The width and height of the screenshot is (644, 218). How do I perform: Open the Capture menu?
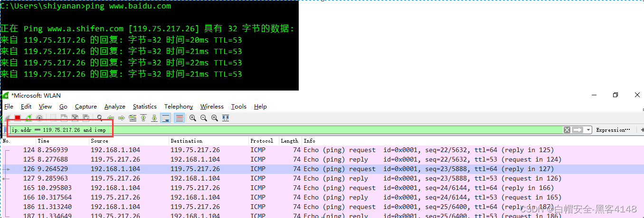tap(85, 107)
